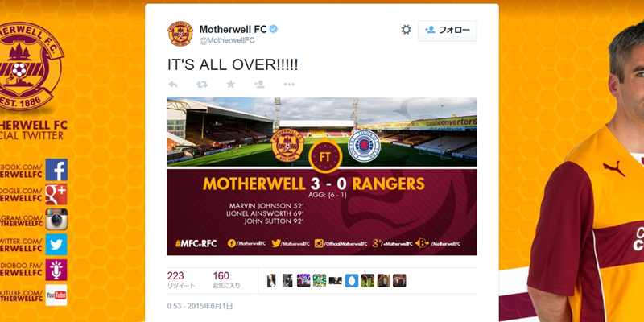Open the first user avatar in likers row

(271, 280)
